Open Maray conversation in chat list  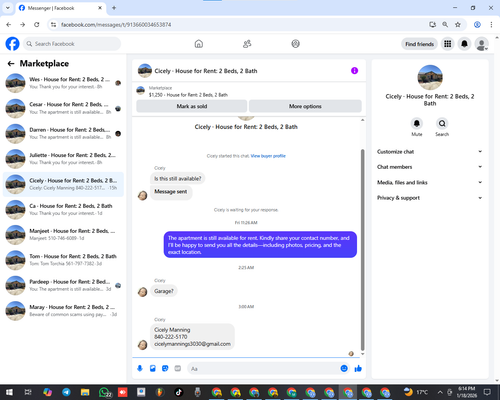click(x=63, y=311)
